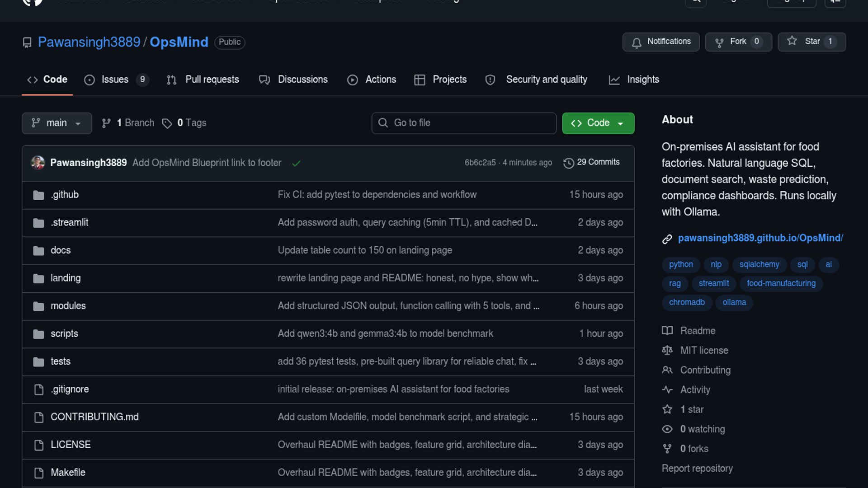View the 0 watching eye link
This screenshot has height=488, width=868.
click(x=702, y=429)
